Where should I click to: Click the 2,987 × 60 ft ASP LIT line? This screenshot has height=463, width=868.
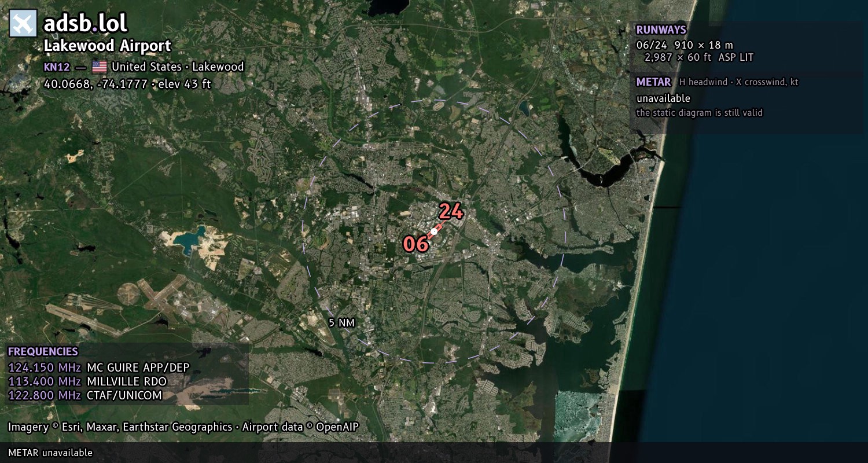(699, 57)
